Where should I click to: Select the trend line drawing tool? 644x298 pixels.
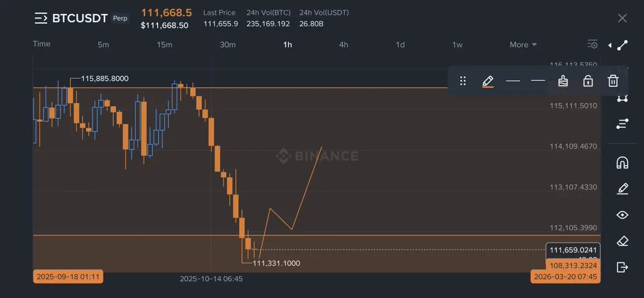622,46
